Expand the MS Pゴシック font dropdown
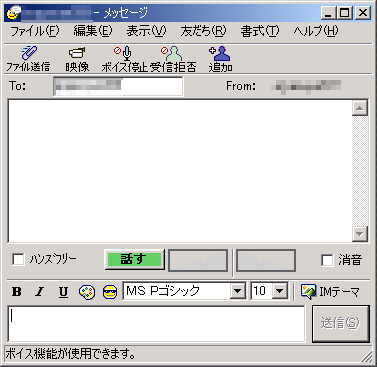Viewport: 377px width, 367px height. pyautogui.click(x=238, y=291)
